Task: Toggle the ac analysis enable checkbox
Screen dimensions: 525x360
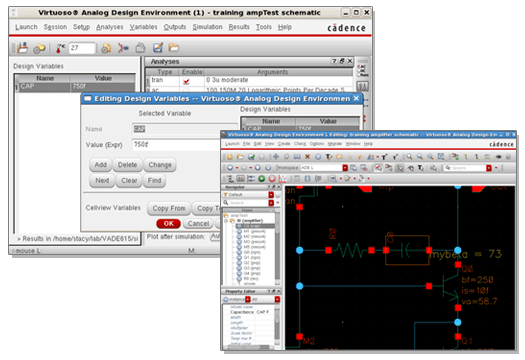Action: [x=186, y=90]
